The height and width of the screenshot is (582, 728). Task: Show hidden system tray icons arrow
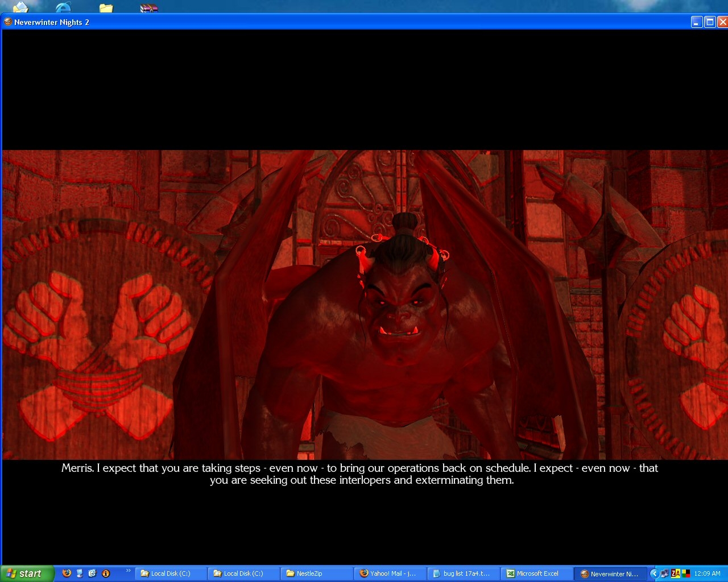[x=654, y=573]
